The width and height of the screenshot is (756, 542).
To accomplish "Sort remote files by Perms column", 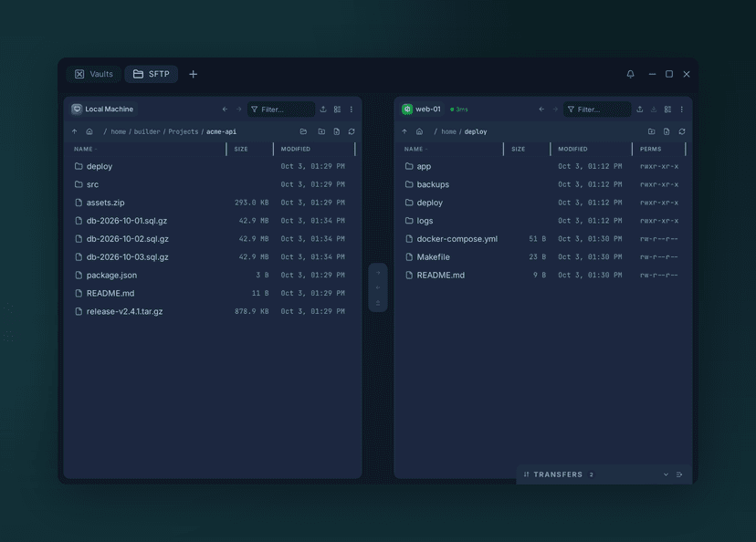I will coord(650,150).
